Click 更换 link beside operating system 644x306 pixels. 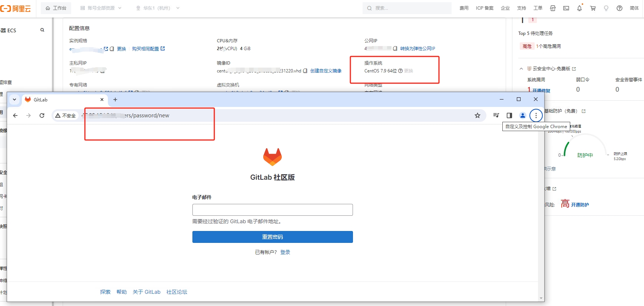(409, 71)
